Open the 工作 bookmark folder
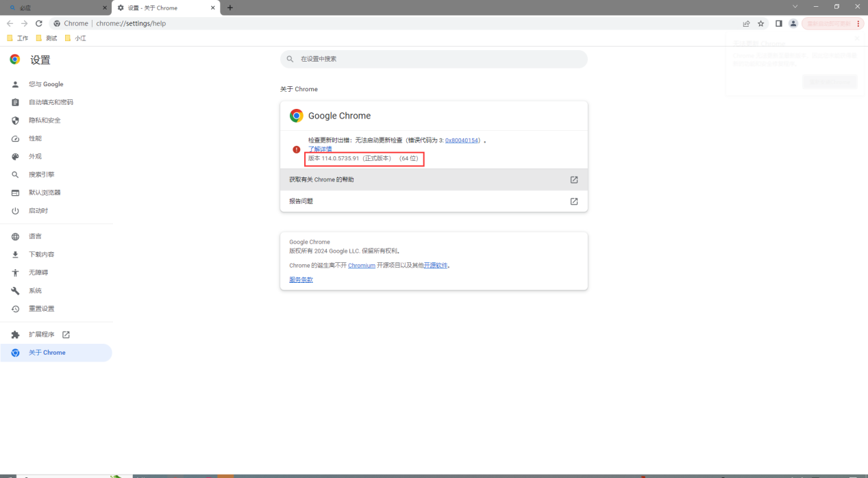The image size is (868, 478). point(18,38)
